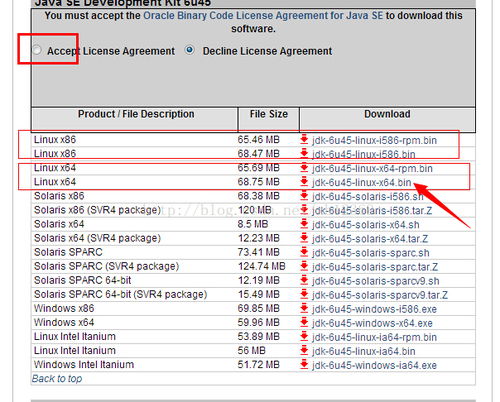Click download arrow icon for jdk-6u45-solaris-i586.sh

click(x=304, y=196)
